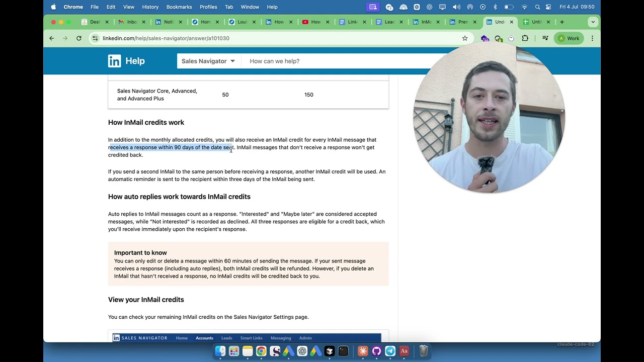Open Notes from the dock
Viewport: 644px width, 362px height.
click(x=248, y=351)
